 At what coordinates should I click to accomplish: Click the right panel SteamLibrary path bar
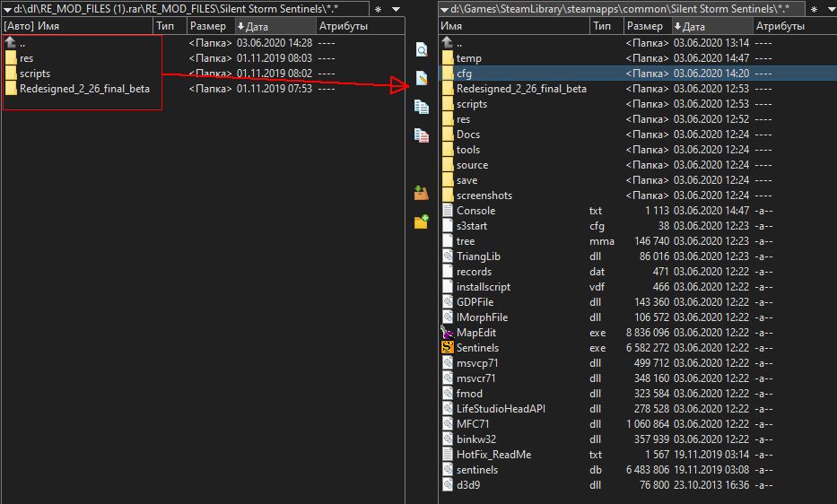[x=620, y=9]
